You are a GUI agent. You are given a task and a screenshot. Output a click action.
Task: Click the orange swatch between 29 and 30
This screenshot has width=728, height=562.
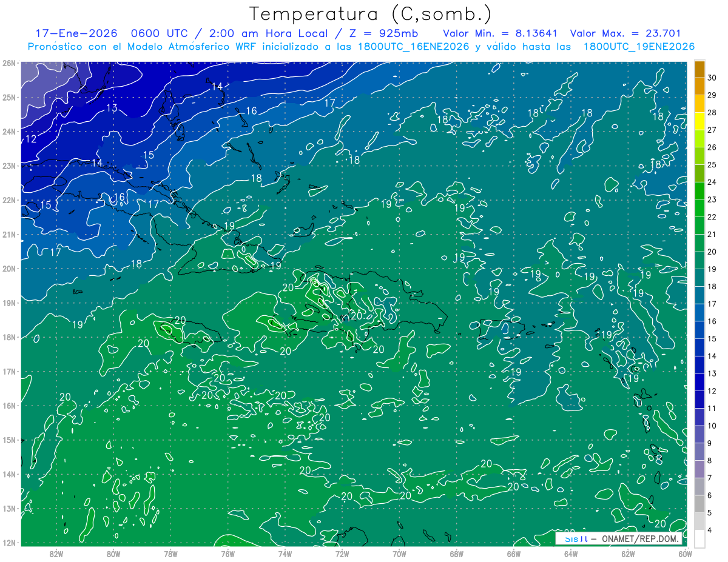pos(699,87)
